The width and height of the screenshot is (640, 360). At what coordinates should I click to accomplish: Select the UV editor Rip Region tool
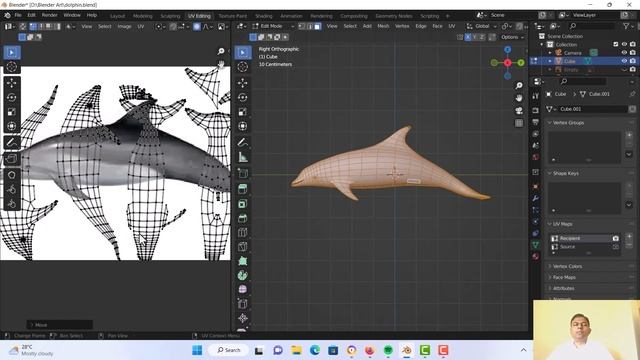pos(12,158)
